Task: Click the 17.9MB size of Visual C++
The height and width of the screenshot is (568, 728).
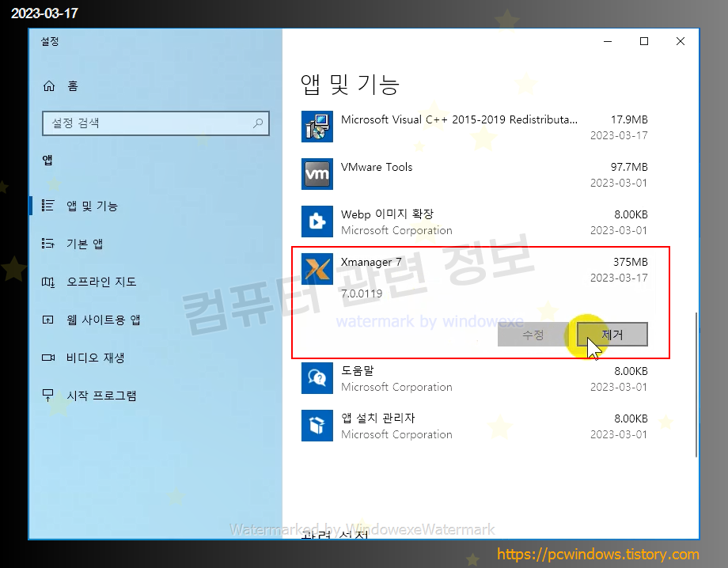Action: point(629,119)
